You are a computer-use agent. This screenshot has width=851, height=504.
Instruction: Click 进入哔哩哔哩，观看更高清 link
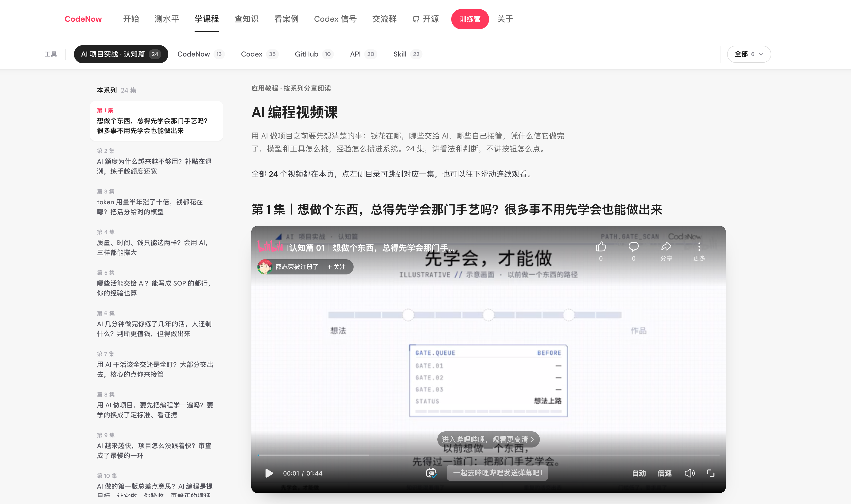(488, 439)
